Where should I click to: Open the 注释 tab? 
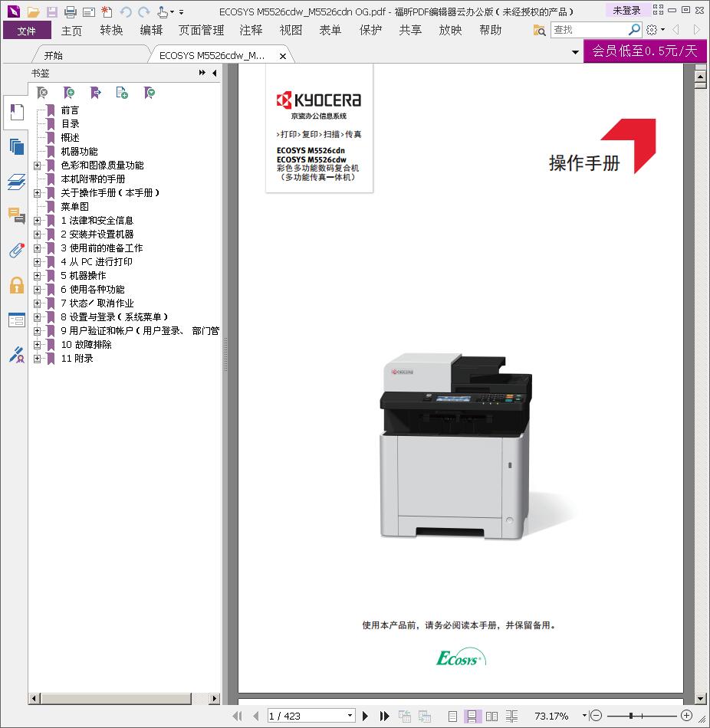[x=251, y=31]
